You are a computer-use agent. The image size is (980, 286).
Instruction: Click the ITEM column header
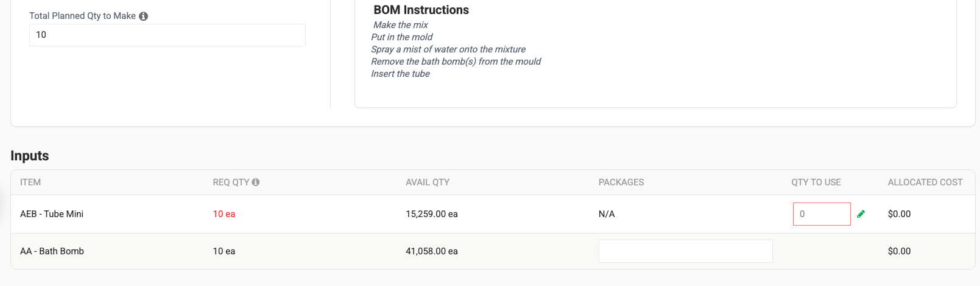[30, 182]
